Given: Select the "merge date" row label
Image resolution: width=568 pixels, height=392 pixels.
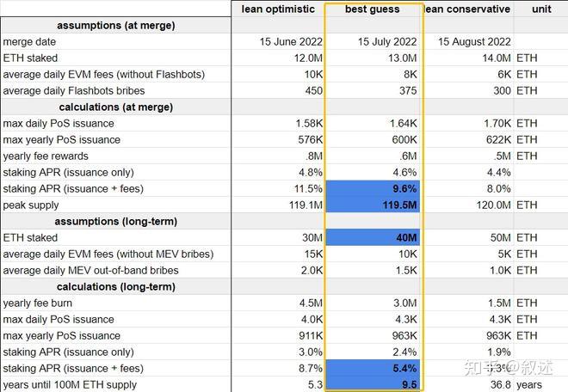Looking at the screenshot, I should pyautogui.click(x=28, y=41).
